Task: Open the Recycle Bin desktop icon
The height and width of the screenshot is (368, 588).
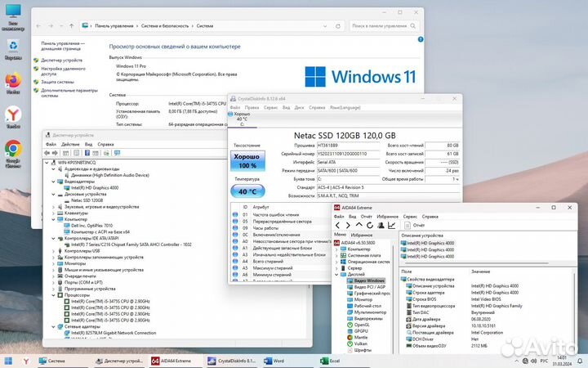Action: pos(13,50)
